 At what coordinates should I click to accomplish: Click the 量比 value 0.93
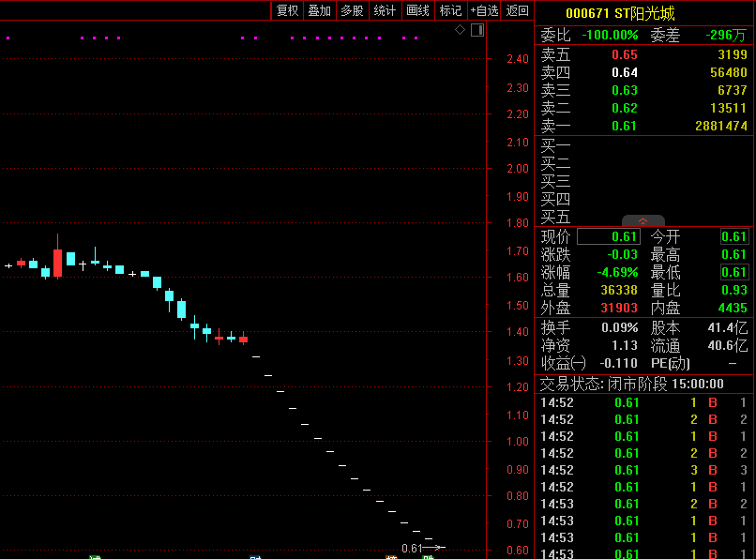[734, 290]
